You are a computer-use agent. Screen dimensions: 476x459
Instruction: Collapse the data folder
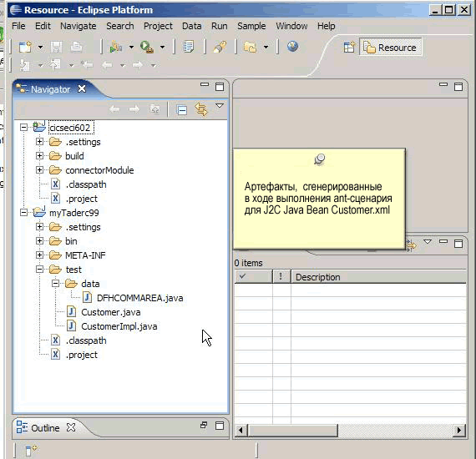point(55,284)
